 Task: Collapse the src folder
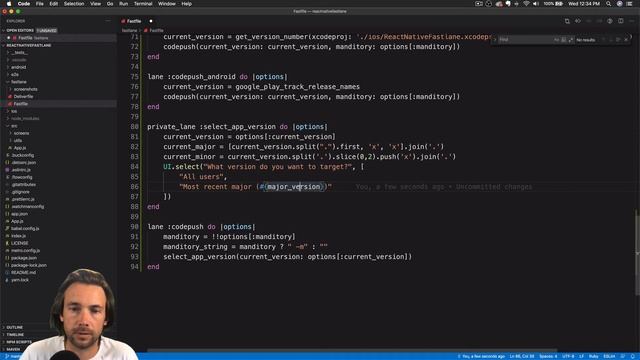click(14, 126)
